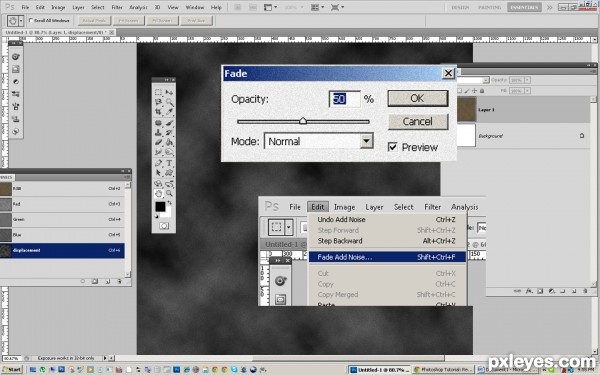This screenshot has width=600, height=375.
Task: Open the Mode dropdown showing Normal
Action: 318,141
